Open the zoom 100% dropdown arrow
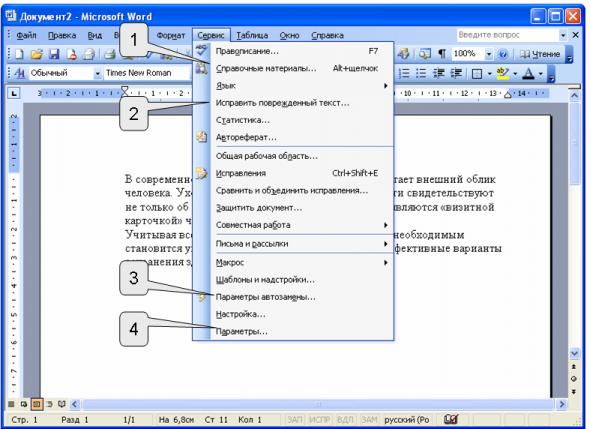 [x=488, y=54]
